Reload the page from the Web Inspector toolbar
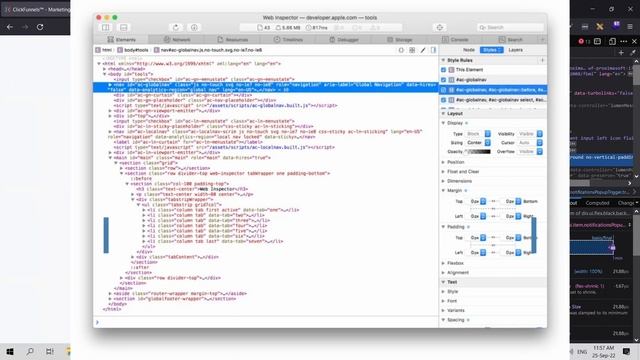640x360 pixels. (176, 27)
